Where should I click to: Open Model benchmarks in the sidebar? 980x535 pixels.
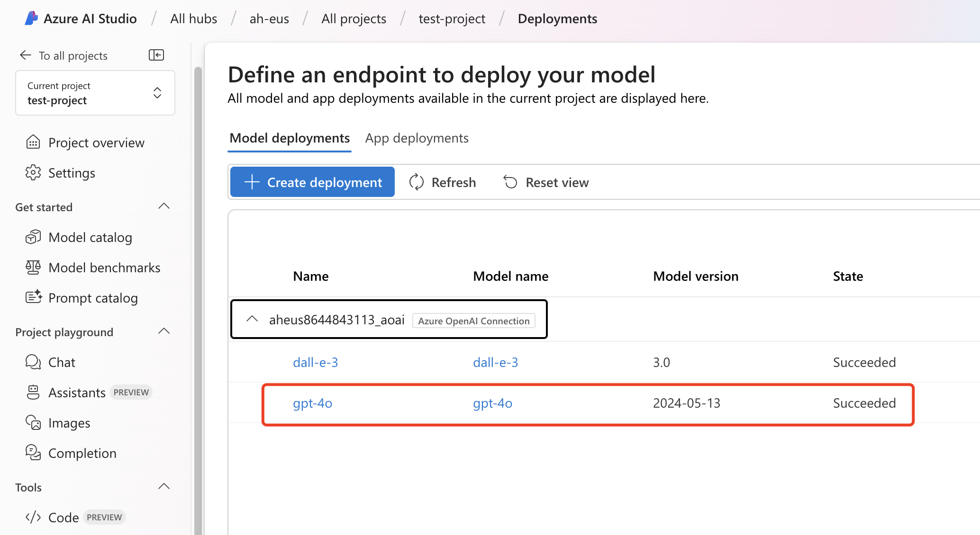point(104,267)
